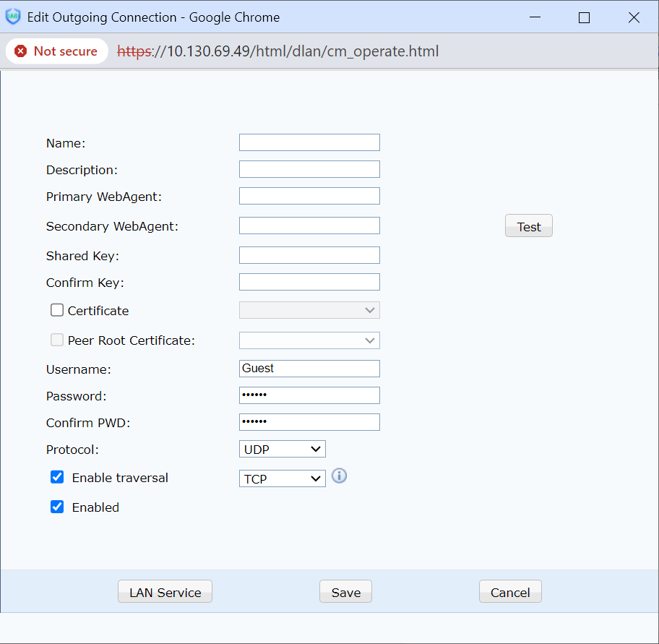The image size is (659, 644).
Task: Disable the Enabled checkbox
Action: point(57,507)
